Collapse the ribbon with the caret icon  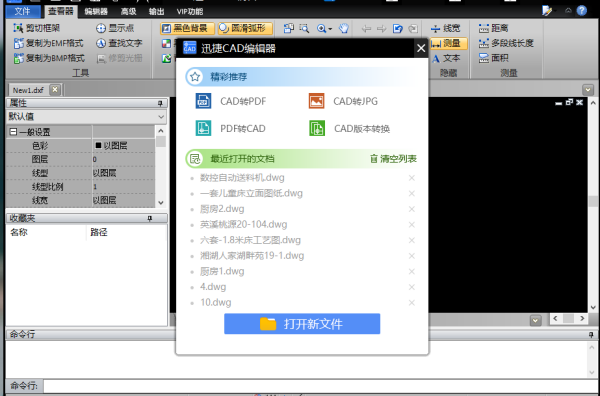(x=568, y=11)
